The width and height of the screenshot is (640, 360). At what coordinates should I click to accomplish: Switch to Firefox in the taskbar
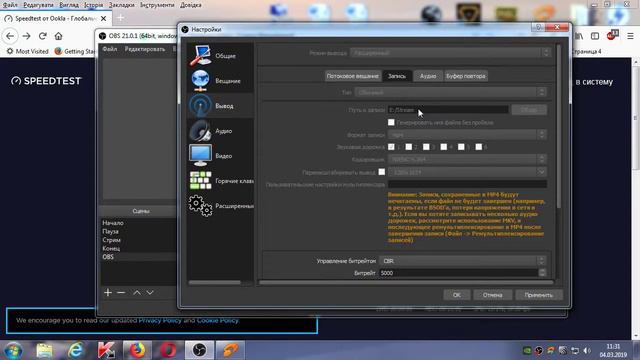tap(138, 350)
